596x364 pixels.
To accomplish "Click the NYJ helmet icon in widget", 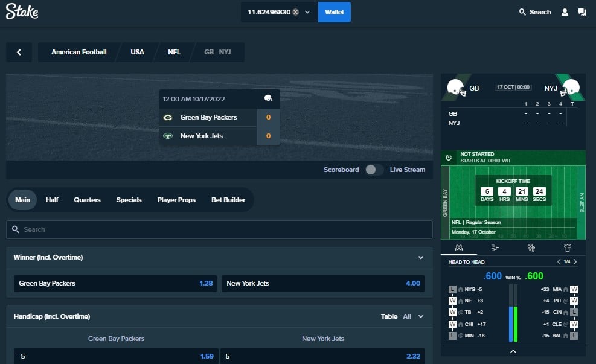I will click(x=570, y=88).
